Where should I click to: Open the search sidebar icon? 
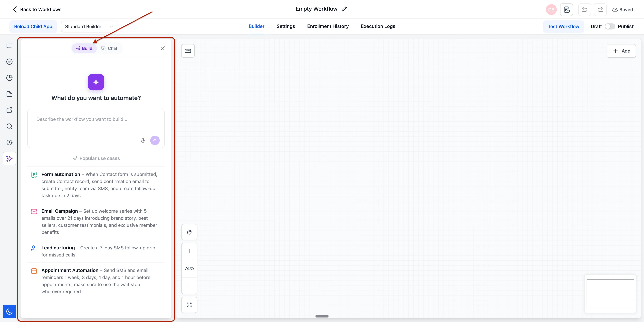tap(9, 126)
